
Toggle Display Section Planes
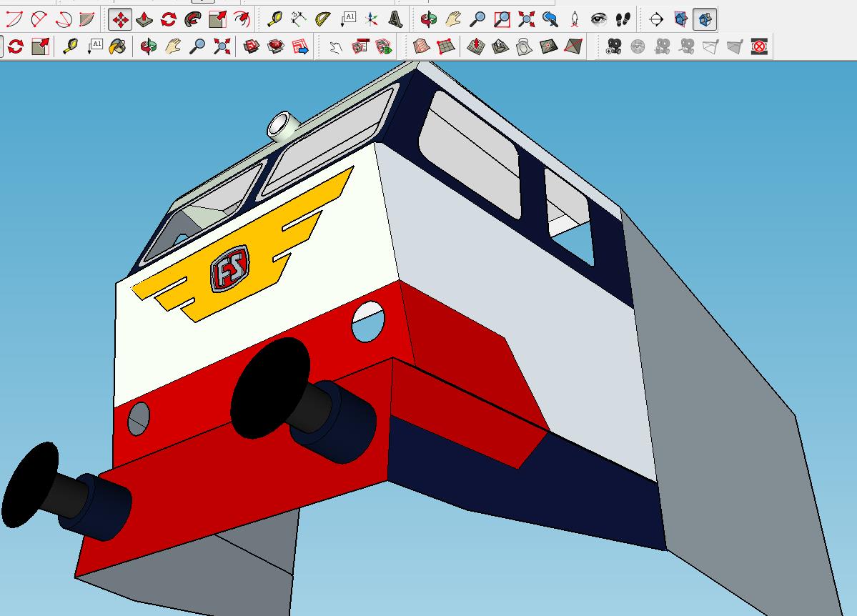click(x=680, y=19)
